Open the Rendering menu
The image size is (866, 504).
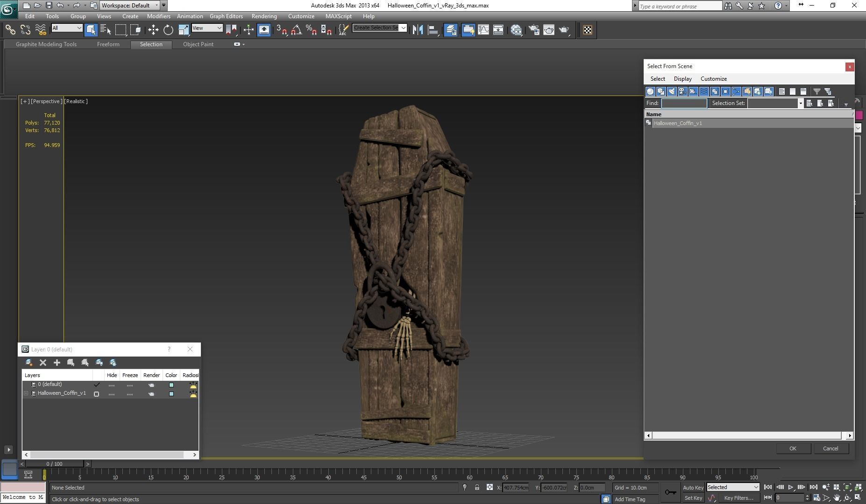pos(264,16)
